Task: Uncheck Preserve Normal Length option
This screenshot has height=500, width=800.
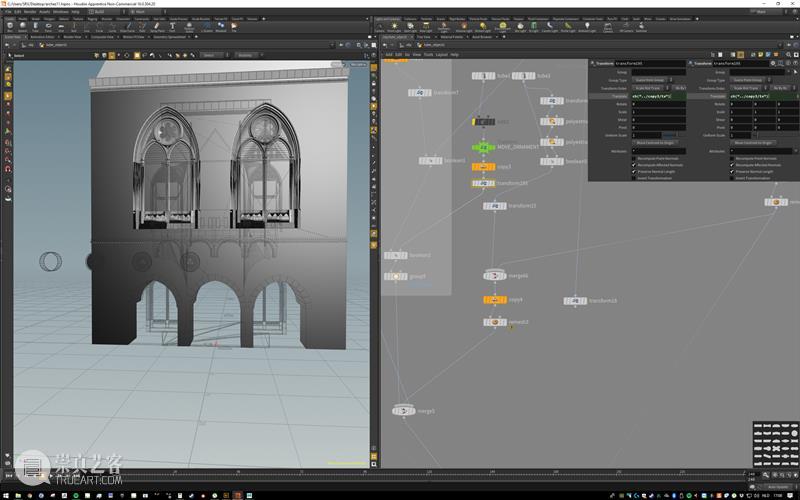Action: click(634, 171)
